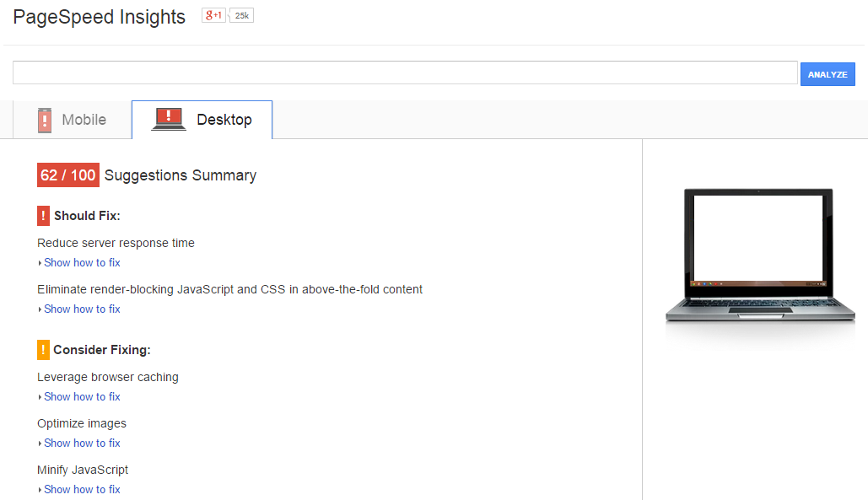Click the URL input field
The width and height of the screenshot is (868, 500).
[405, 73]
